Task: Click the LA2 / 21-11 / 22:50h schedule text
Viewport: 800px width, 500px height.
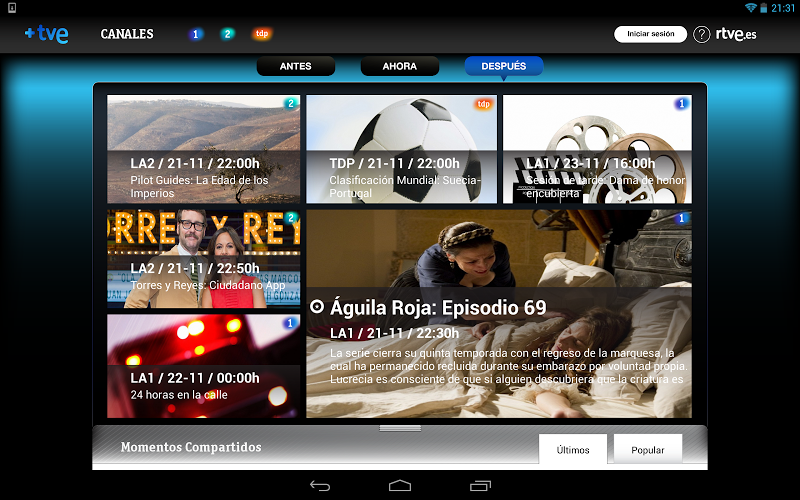Action: (x=194, y=268)
